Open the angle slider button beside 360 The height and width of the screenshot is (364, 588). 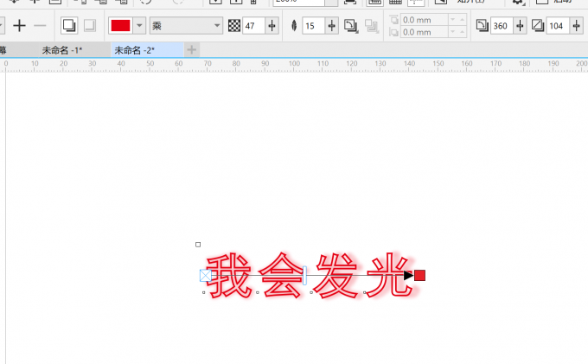520,26
